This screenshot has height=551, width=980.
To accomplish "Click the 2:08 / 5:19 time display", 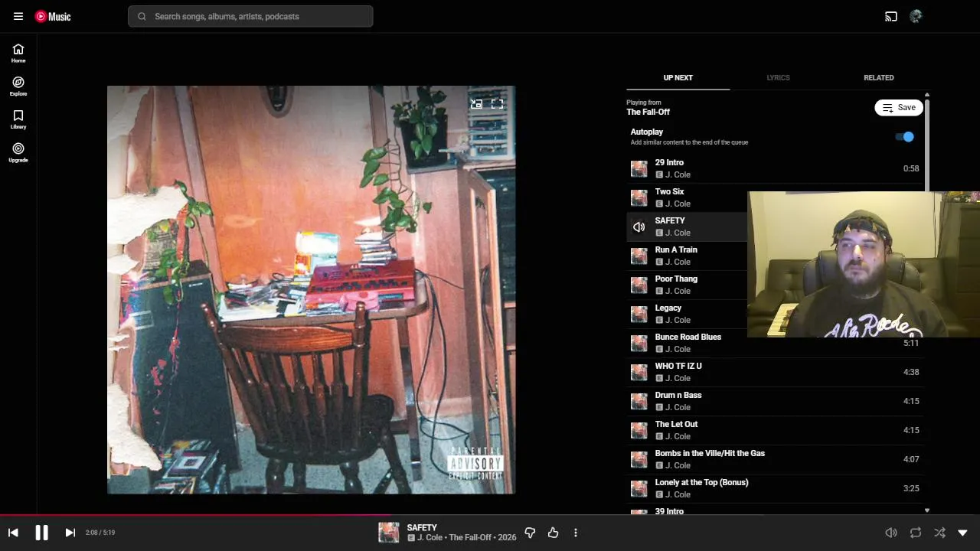I will 100,533.
